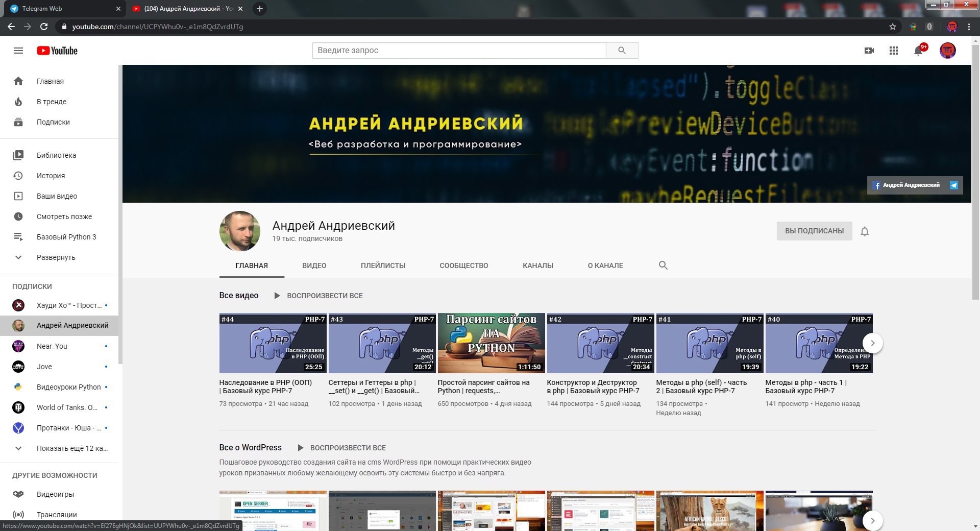
Task: Expand sidebar with Развернуть
Action: 59,257
